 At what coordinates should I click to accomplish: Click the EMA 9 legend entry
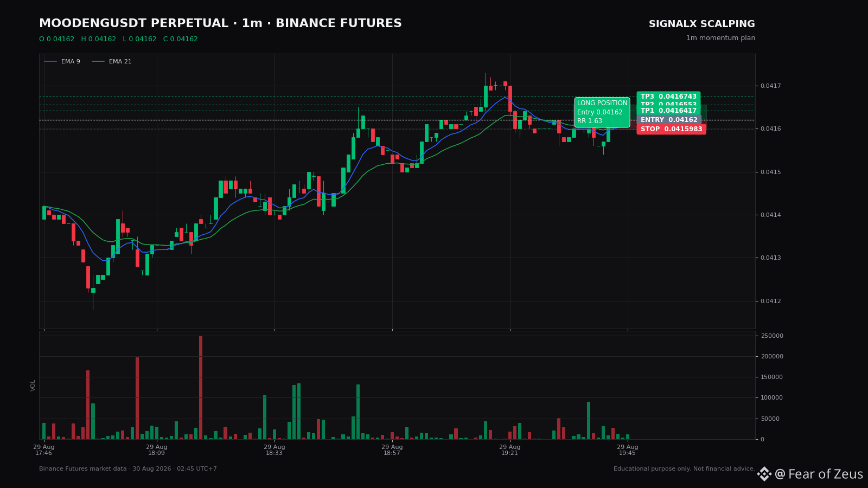click(x=62, y=62)
